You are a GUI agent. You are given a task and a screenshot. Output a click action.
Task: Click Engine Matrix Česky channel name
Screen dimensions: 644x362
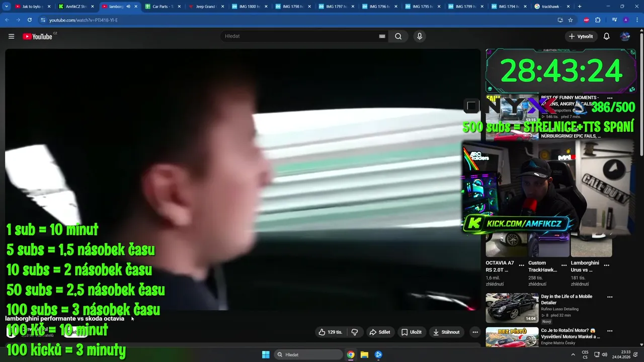558,343
